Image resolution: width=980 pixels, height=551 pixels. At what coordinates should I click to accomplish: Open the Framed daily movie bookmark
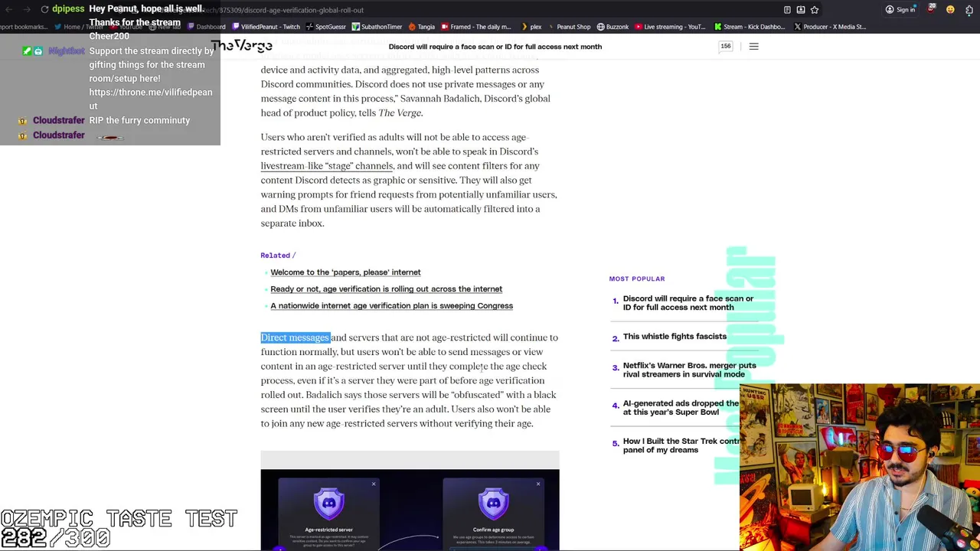475,27
